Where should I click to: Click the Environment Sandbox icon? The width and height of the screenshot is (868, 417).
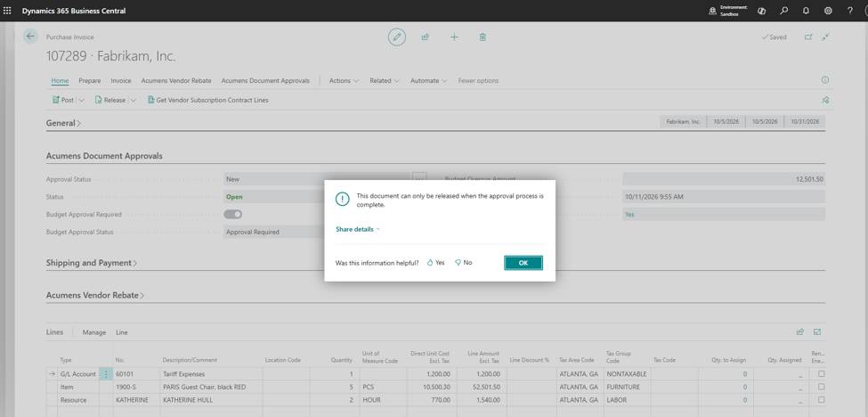point(712,11)
